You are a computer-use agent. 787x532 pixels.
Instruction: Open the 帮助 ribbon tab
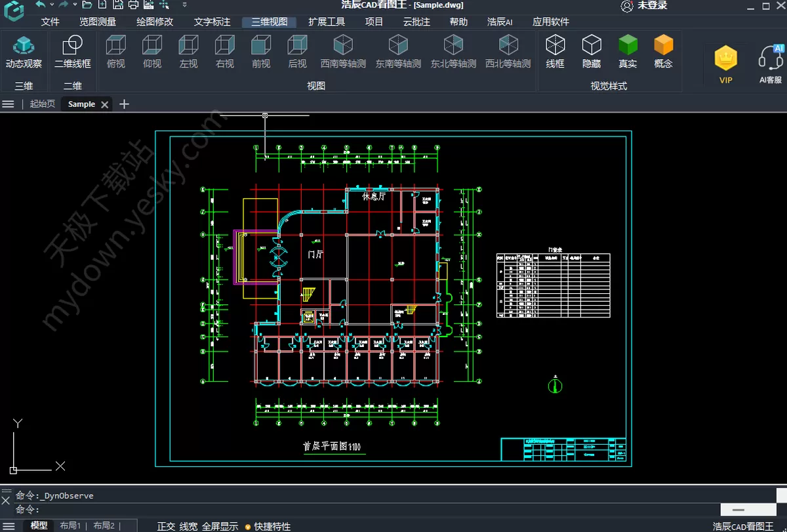click(x=458, y=22)
